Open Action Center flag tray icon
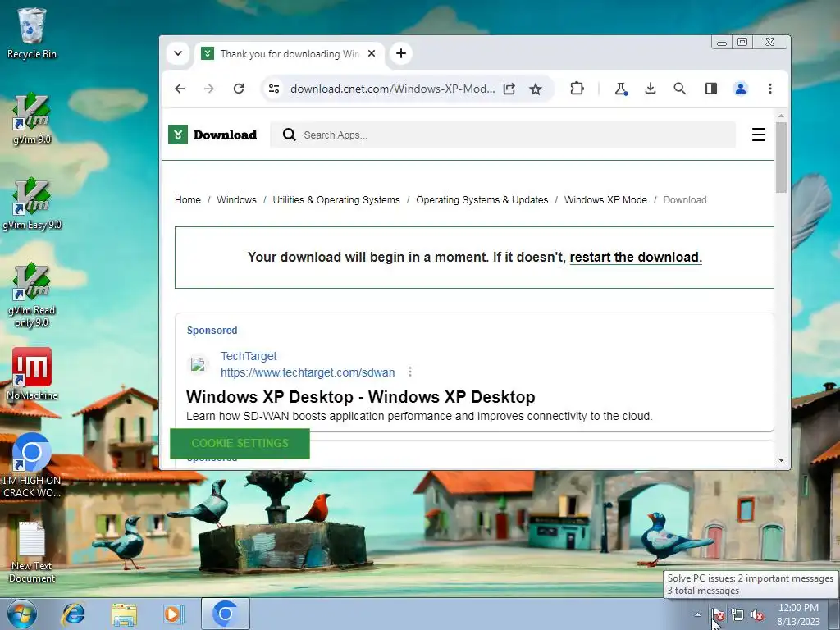 coord(718,614)
